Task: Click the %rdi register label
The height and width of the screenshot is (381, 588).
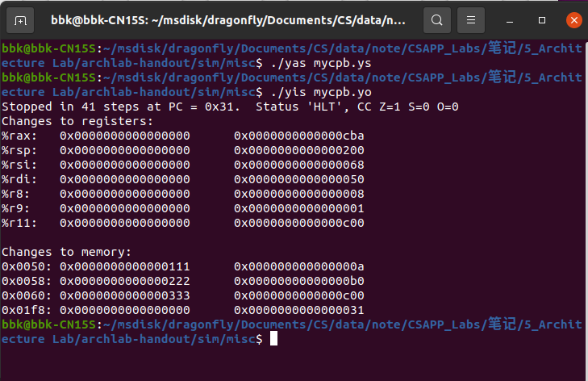Action: pos(16,178)
